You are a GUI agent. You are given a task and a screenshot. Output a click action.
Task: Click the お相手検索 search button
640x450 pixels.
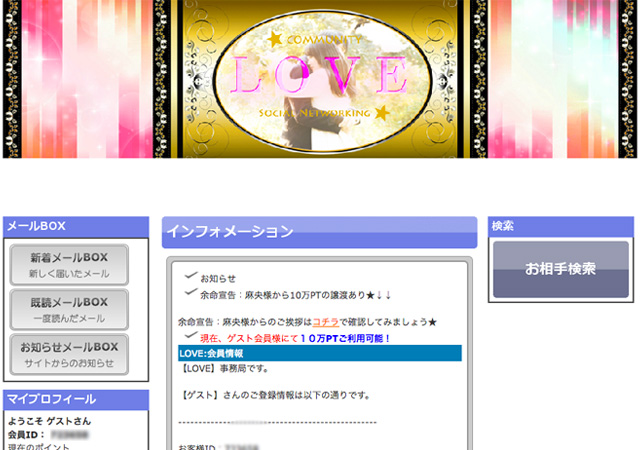pyautogui.click(x=561, y=270)
